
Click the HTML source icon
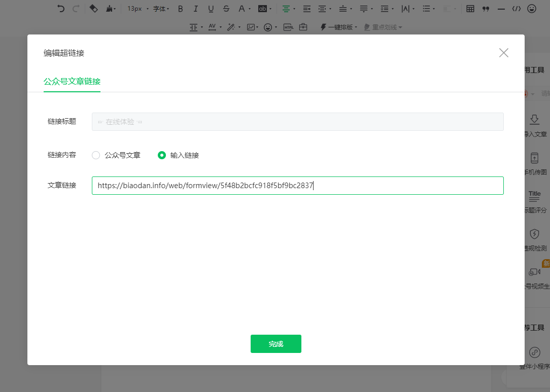(288, 27)
